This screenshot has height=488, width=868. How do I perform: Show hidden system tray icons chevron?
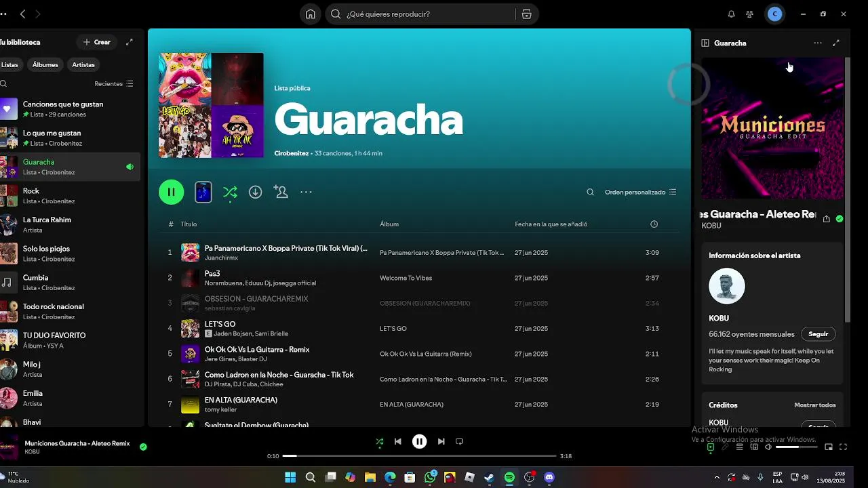(717, 478)
